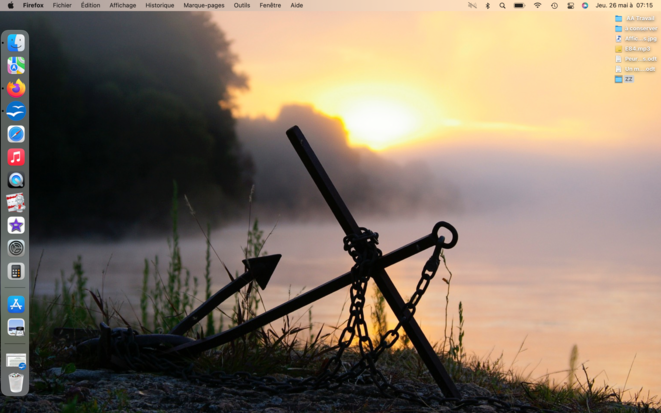Launch Calculator from the Dock
The image size is (661, 413).
(16, 271)
